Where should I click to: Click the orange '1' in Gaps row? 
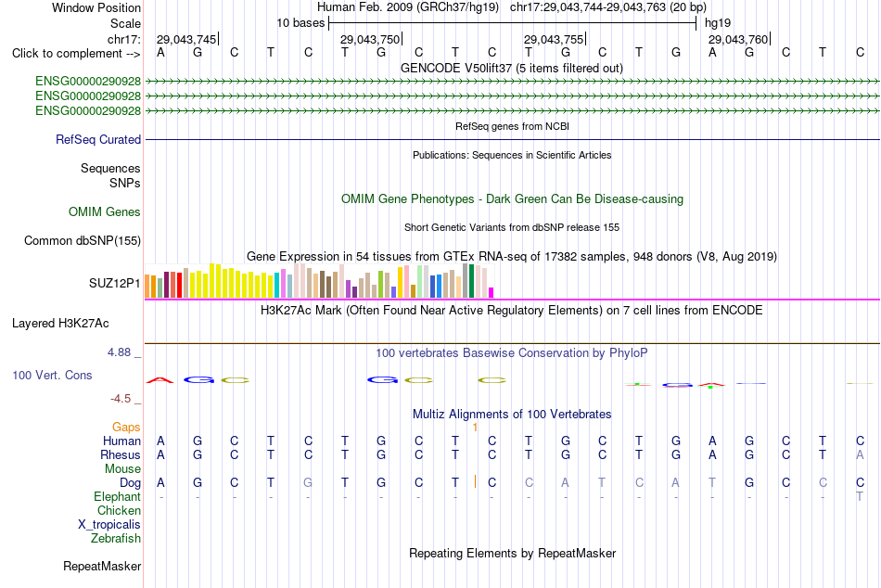coord(475,428)
